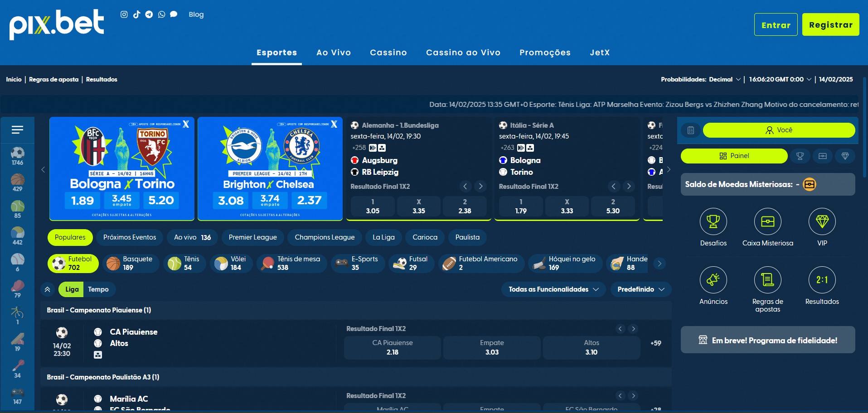Screen dimensions: 868x413
Task: Open the Esportes main tab
Action: [276, 53]
